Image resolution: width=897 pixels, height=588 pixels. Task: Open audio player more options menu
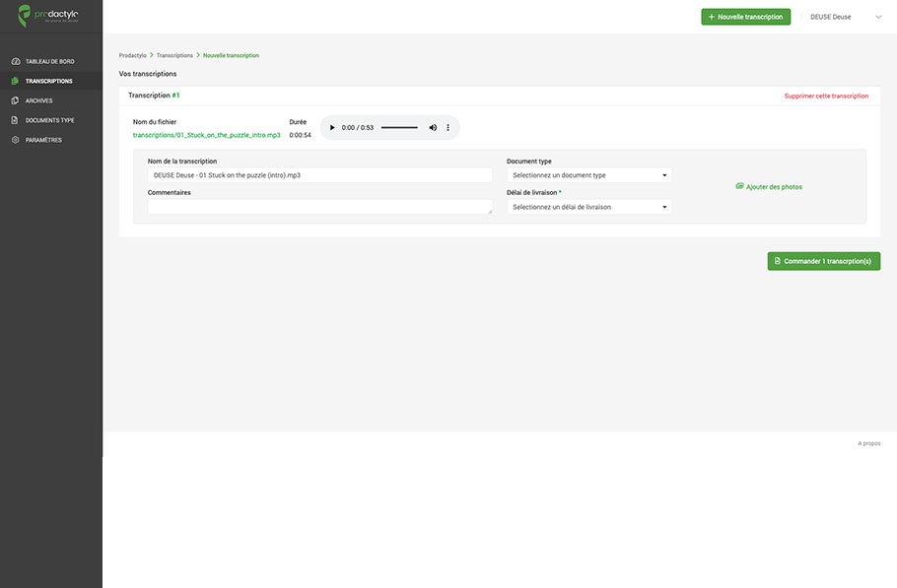[x=448, y=128]
